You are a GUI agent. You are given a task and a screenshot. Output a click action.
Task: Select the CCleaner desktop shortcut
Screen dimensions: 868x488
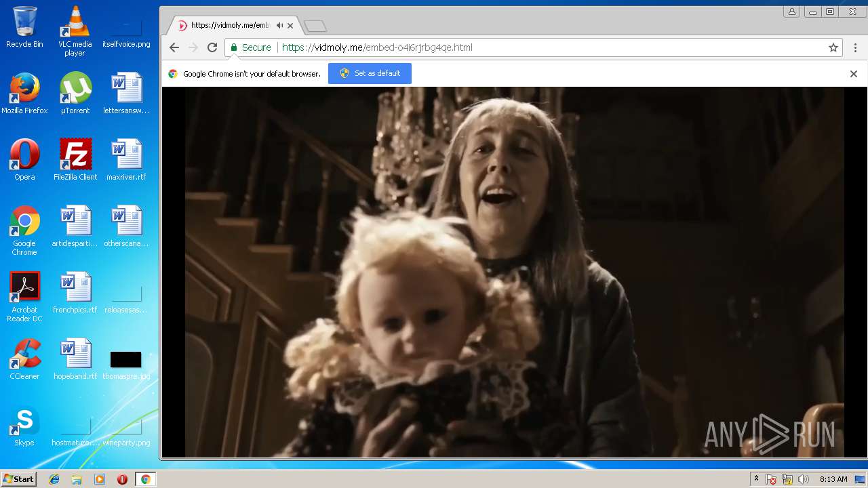(x=24, y=359)
